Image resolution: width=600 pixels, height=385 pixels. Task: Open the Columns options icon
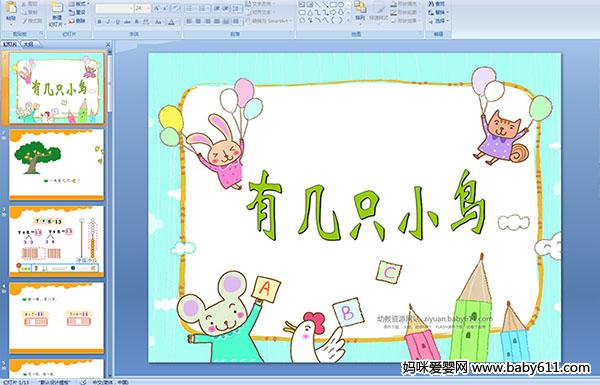coord(236,21)
